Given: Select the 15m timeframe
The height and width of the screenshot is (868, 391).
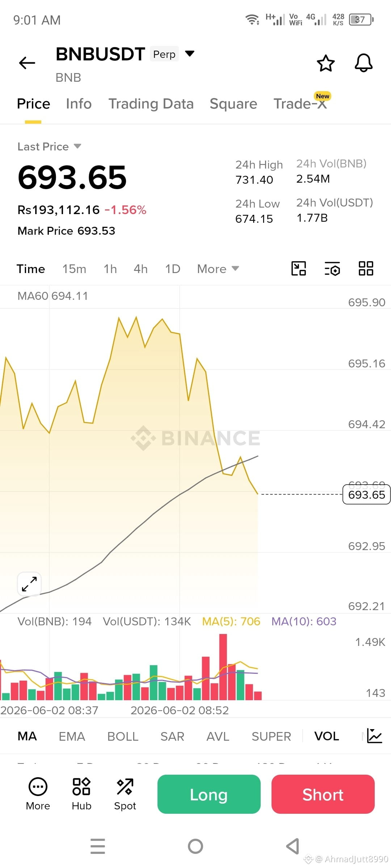Looking at the screenshot, I should tap(74, 269).
